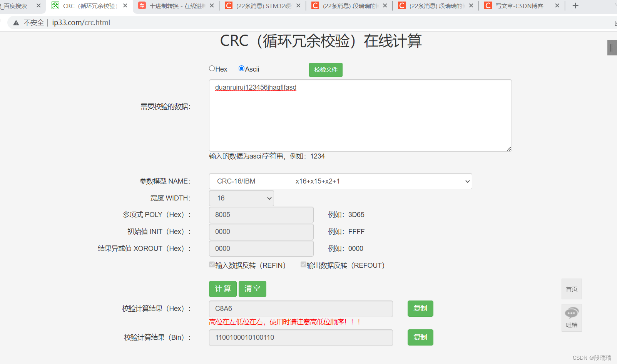Click the 计算 calculate button

222,289
